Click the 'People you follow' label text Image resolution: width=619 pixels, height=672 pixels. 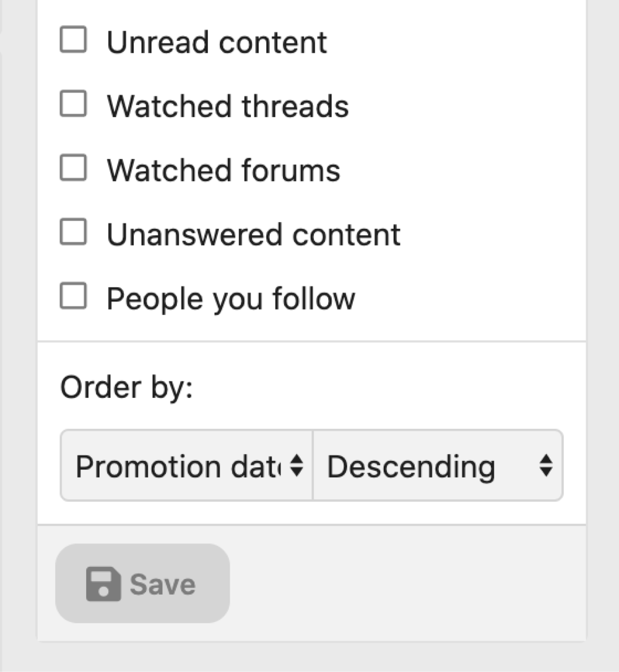point(231,299)
